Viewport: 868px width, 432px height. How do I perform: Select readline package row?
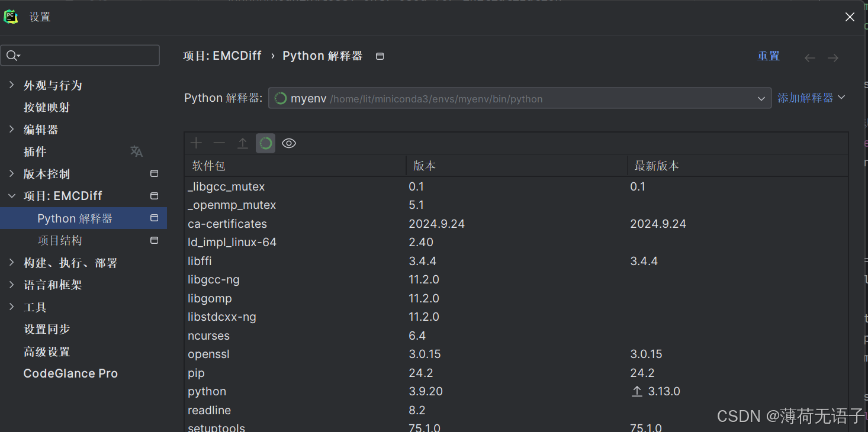pos(516,410)
